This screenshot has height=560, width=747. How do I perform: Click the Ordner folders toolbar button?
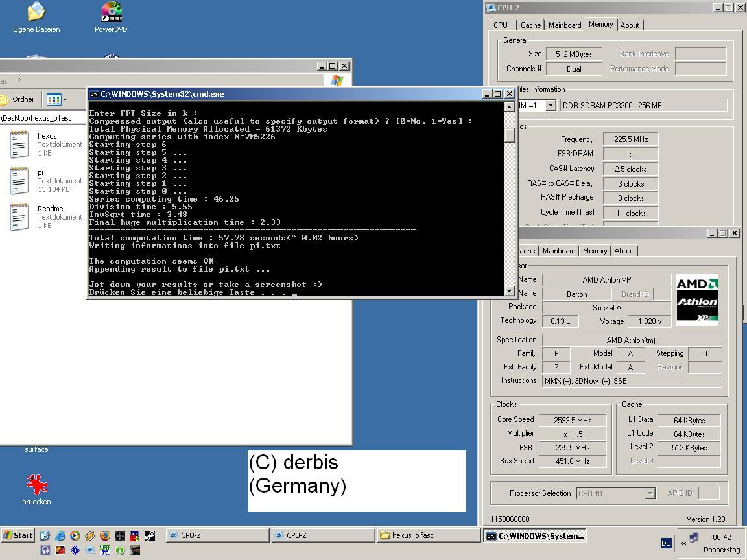click(18, 99)
